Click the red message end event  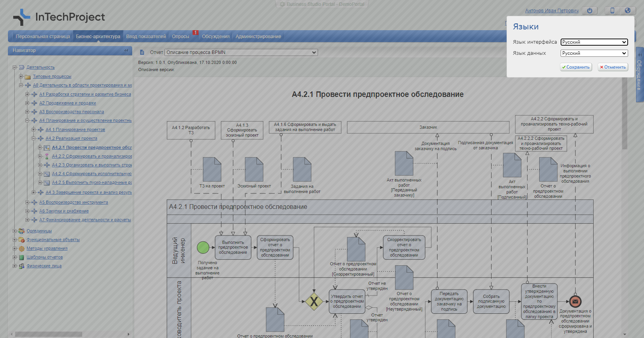575,301
